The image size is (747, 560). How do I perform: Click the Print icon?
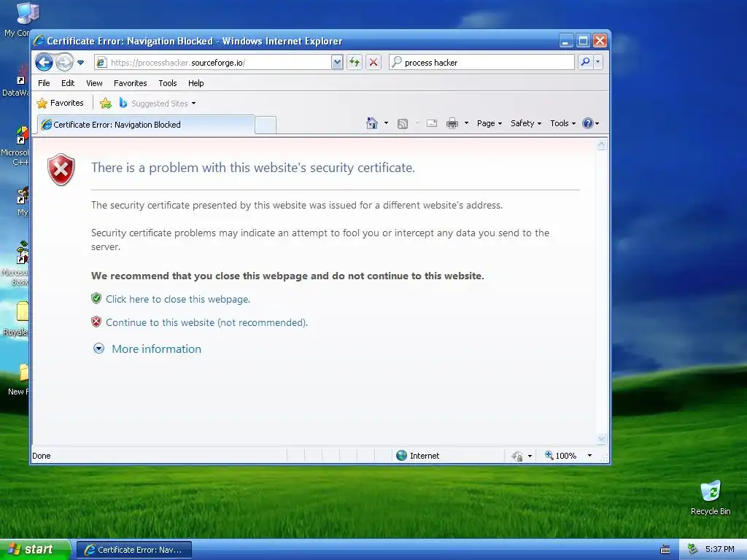pos(452,123)
